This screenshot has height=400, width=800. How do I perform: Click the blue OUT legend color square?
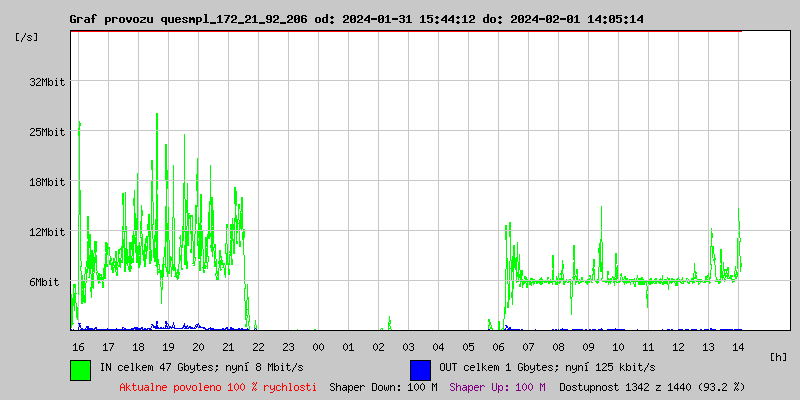tap(420, 369)
